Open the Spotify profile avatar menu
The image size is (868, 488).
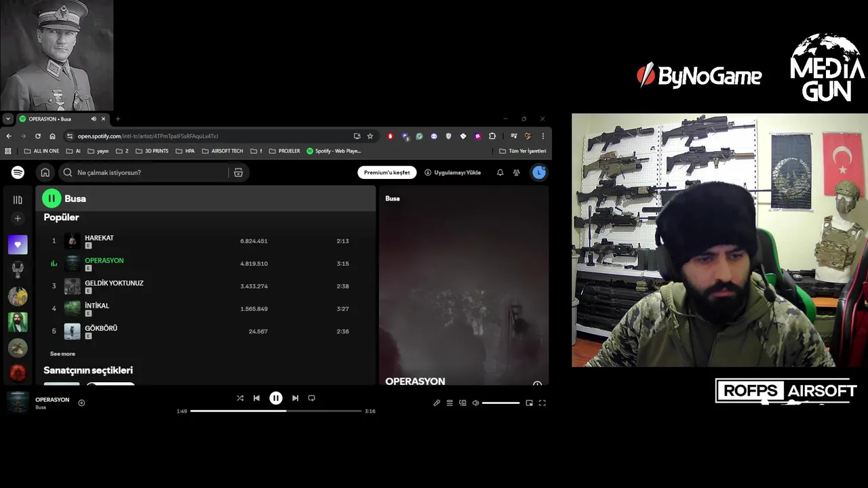click(x=539, y=172)
